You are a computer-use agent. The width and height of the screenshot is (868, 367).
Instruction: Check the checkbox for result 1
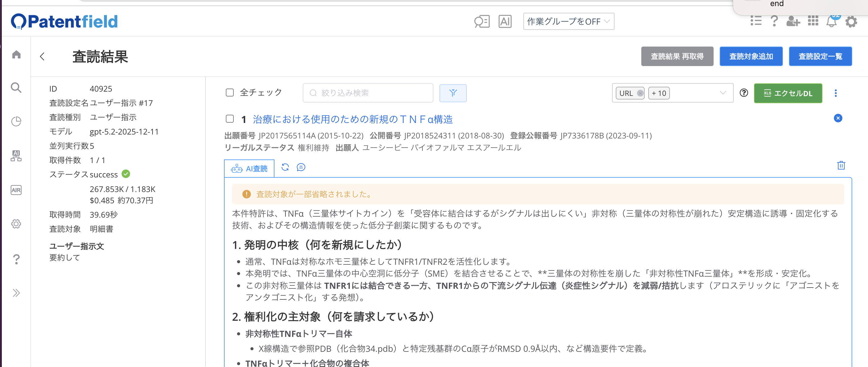tap(229, 119)
